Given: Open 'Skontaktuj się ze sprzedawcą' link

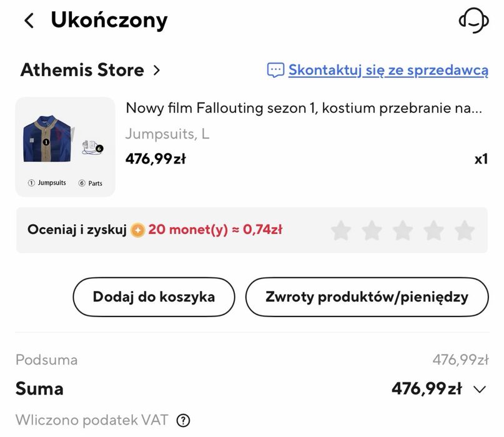Looking at the screenshot, I should pos(388,70).
